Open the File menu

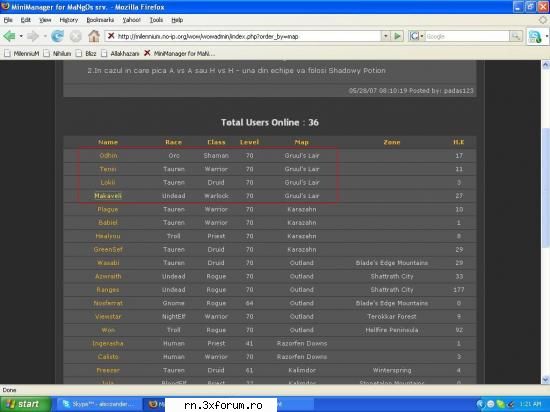(x=8, y=20)
